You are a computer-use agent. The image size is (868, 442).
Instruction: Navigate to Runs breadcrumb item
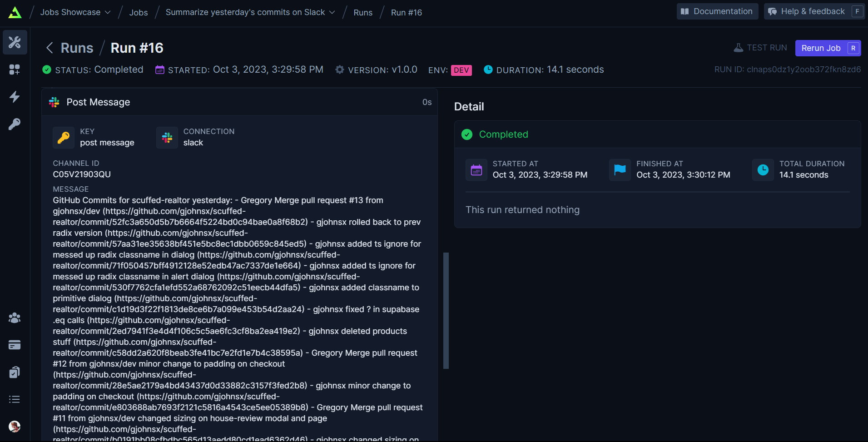pos(363,12)
